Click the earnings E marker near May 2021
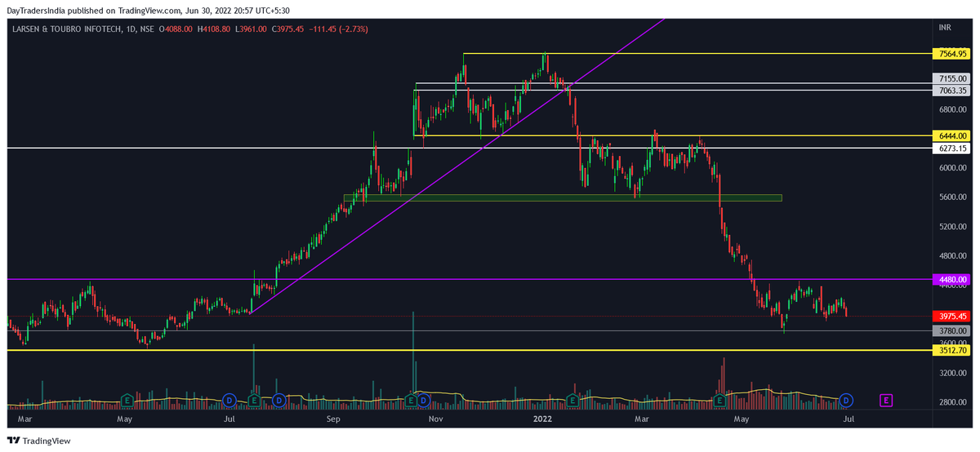The height and width of the screenshot is (452, 980). pos(127,400)
